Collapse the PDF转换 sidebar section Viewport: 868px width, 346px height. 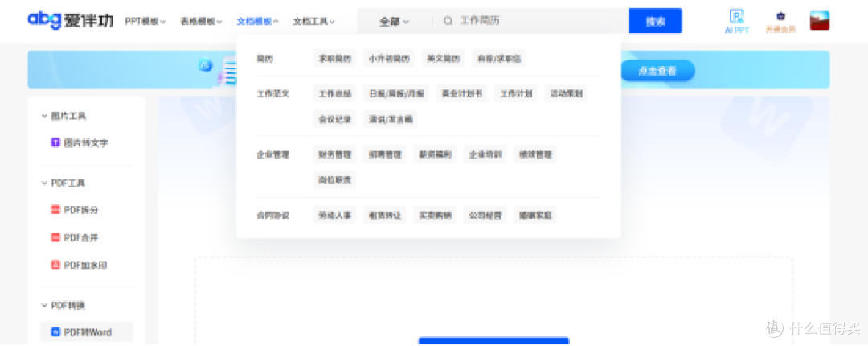[x=63, y=306]
